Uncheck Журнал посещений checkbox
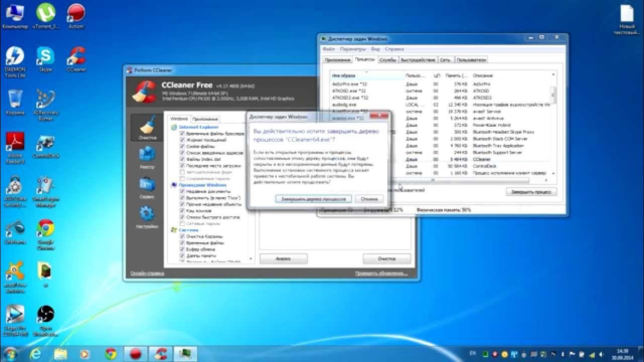Image resolution: width=644 pixels, height=362 pixels. [182, 140]
